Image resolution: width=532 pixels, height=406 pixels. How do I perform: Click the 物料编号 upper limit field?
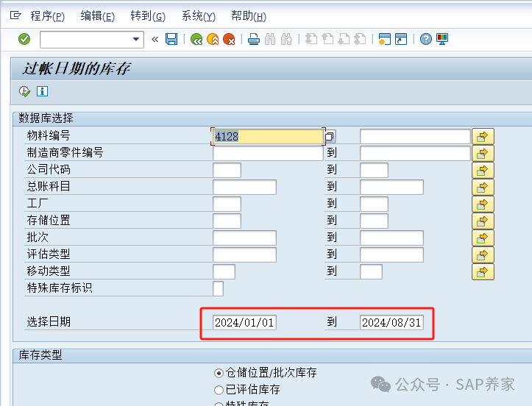(415, 136)
